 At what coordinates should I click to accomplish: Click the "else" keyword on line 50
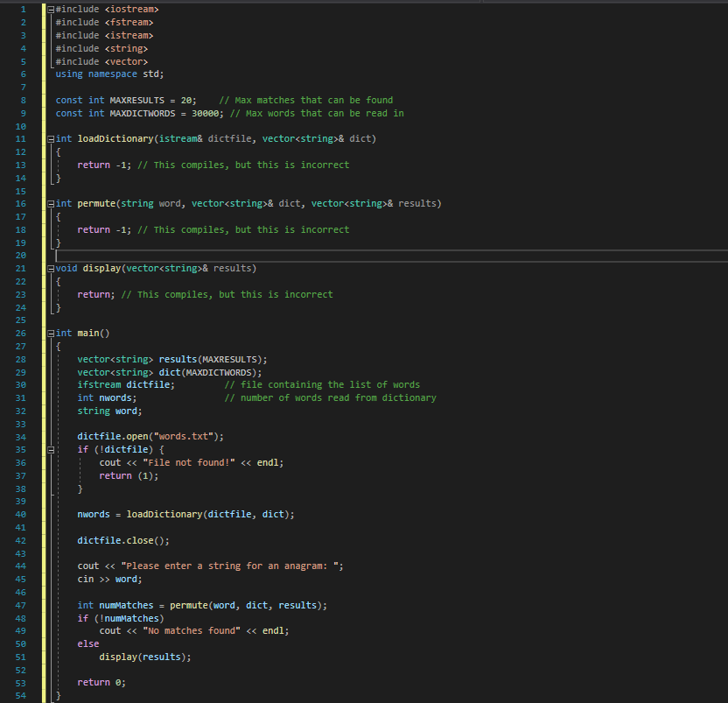88,644
